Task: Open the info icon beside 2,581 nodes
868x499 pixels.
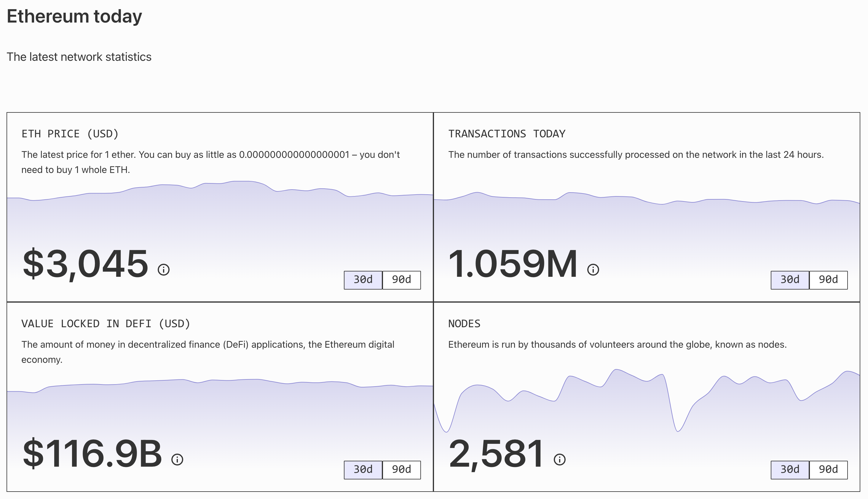Action: click(x=559, y=459)
